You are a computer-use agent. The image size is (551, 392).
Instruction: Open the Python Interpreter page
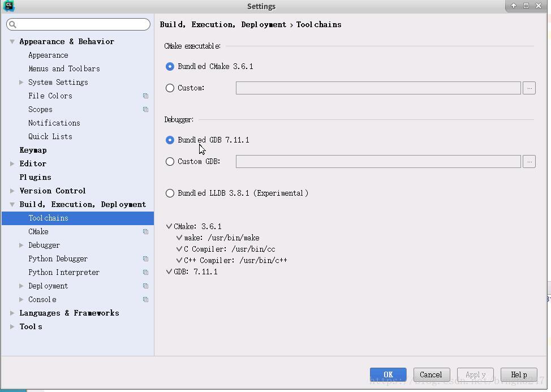64,272
